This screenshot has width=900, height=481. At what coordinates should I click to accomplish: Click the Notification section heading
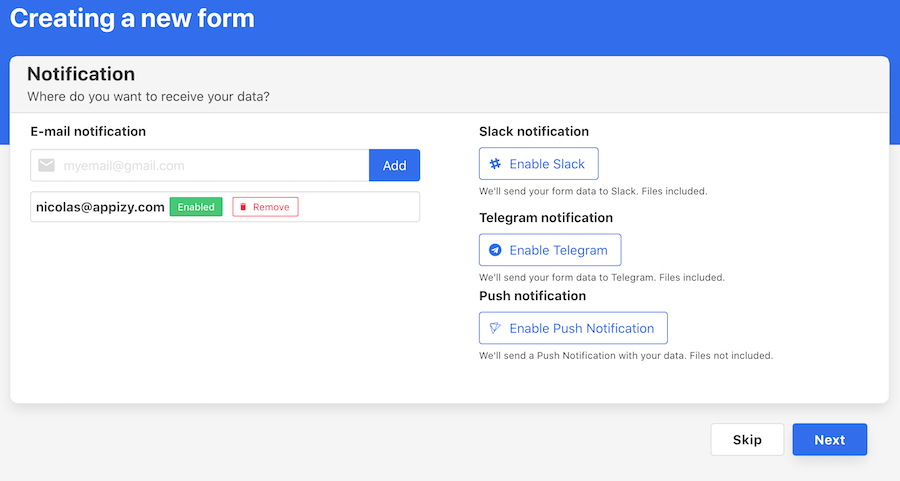click(x=81, y=74)
